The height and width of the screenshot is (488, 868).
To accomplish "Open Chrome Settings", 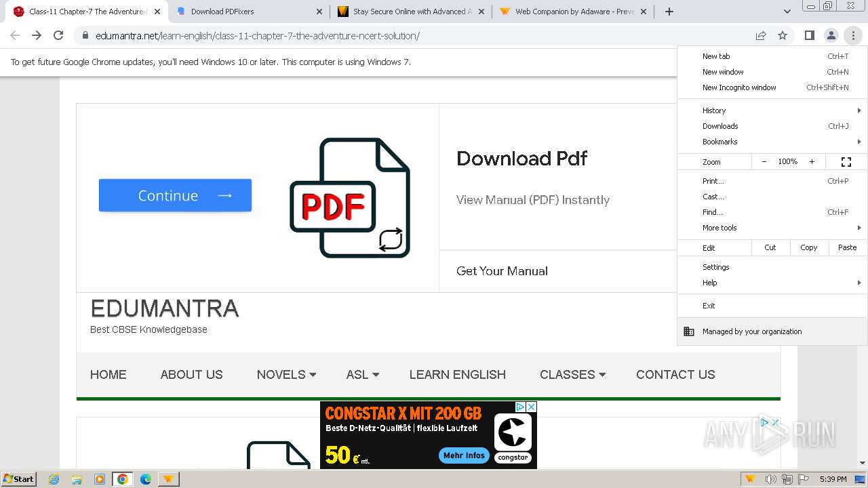I will [772, 267].
